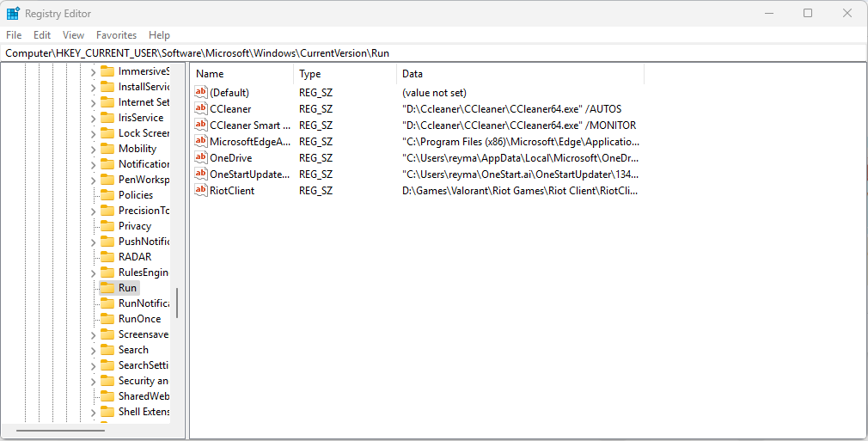Click the REG_SZ type of RiotClient

316,191
